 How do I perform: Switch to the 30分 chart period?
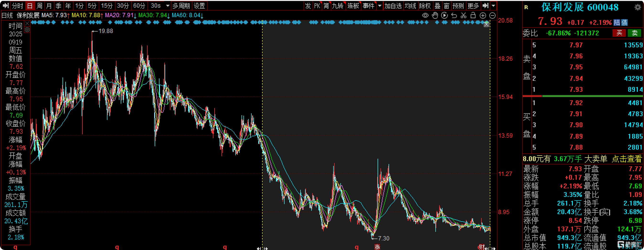coord(123,6)
